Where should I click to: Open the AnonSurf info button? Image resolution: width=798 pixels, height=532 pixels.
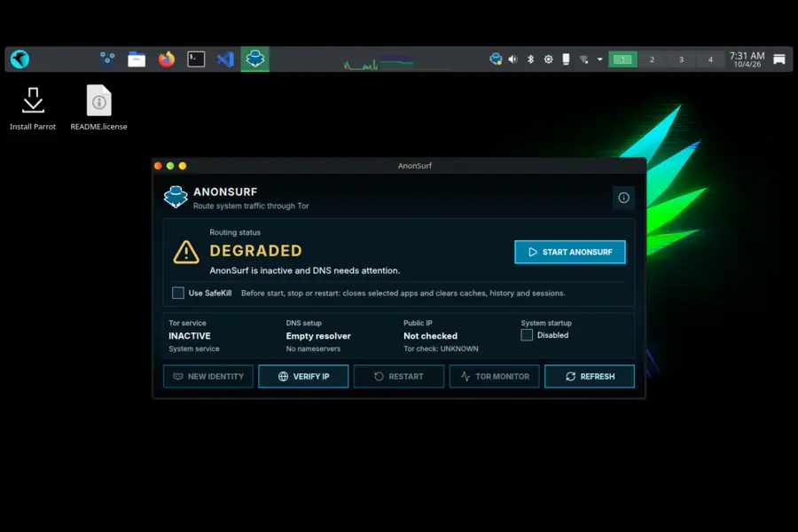click(x=623, y=198)
